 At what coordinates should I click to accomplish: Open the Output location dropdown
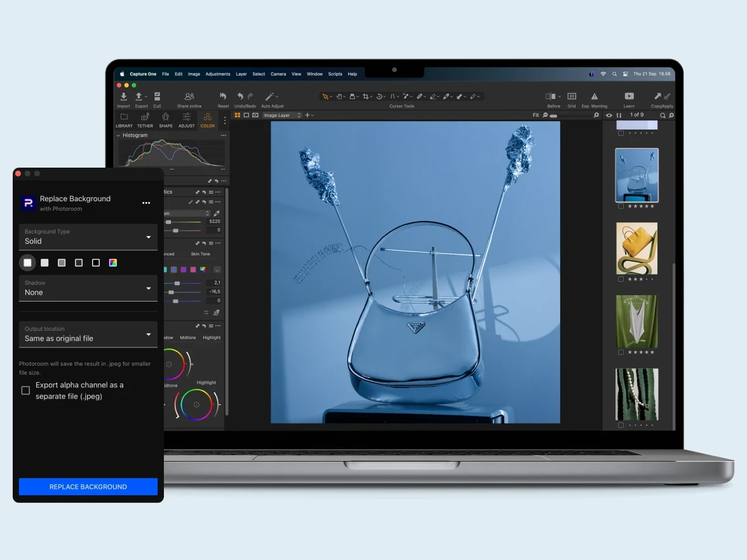point(88,334)
